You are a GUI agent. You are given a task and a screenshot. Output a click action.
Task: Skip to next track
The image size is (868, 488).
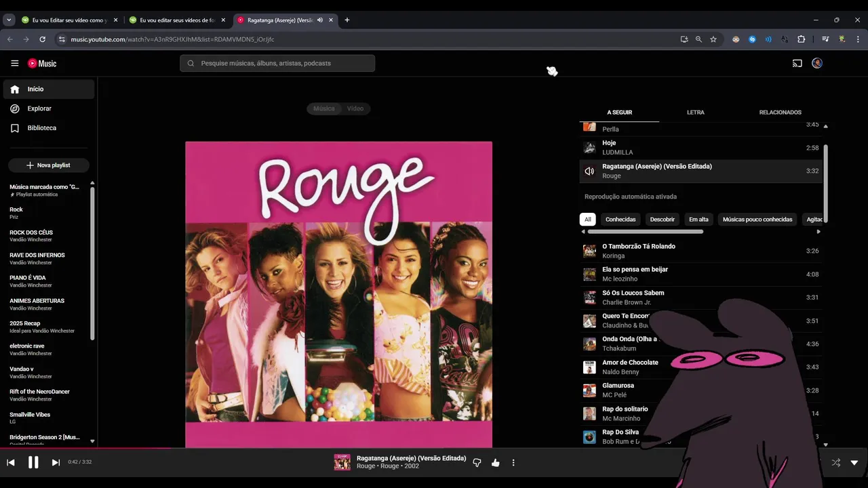pyautogui.click(x=56, y=463)
